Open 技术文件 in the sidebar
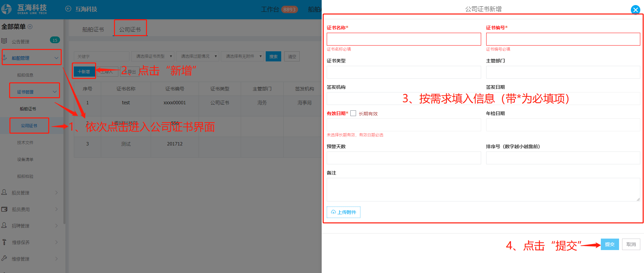The width and height of the screenshot is (644, 273). point(25,142)
